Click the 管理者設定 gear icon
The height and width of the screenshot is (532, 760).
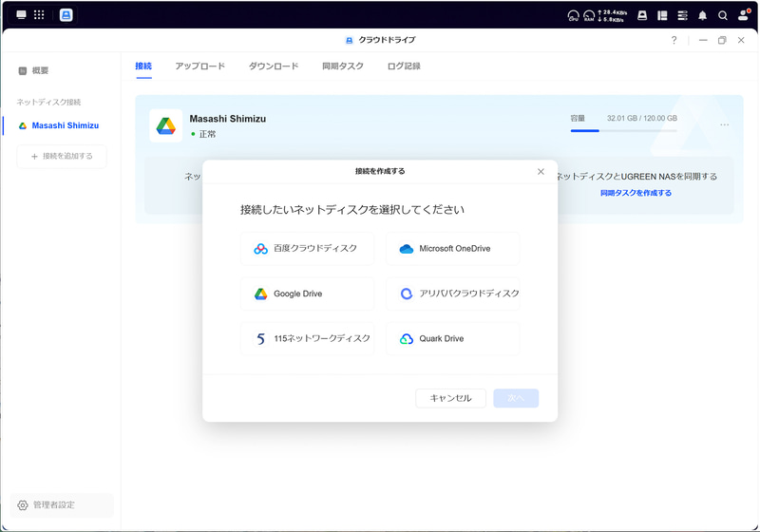pyautogui.click(x=22, y=505)
